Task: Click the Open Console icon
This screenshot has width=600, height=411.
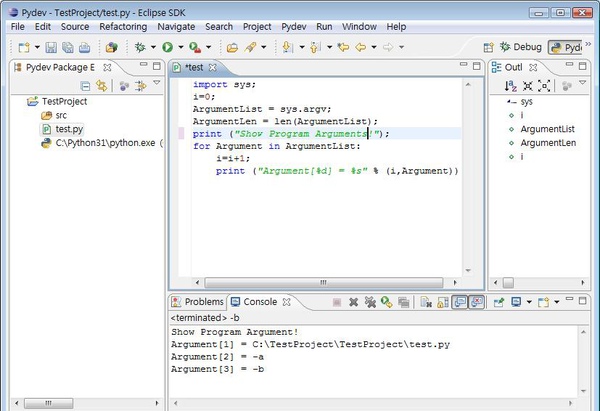Action: pos(544,302)
